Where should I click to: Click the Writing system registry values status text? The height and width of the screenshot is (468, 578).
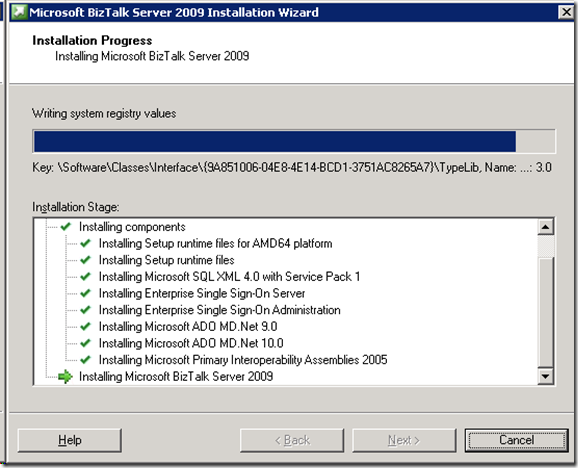coord(104,113)
